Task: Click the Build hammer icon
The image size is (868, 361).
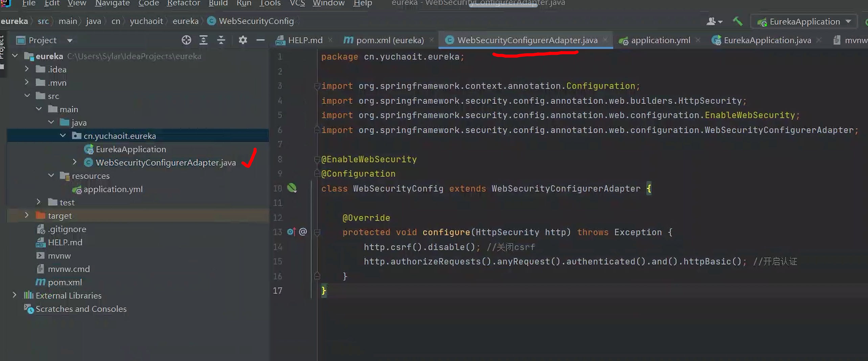Action: click(x=737, y=22)
